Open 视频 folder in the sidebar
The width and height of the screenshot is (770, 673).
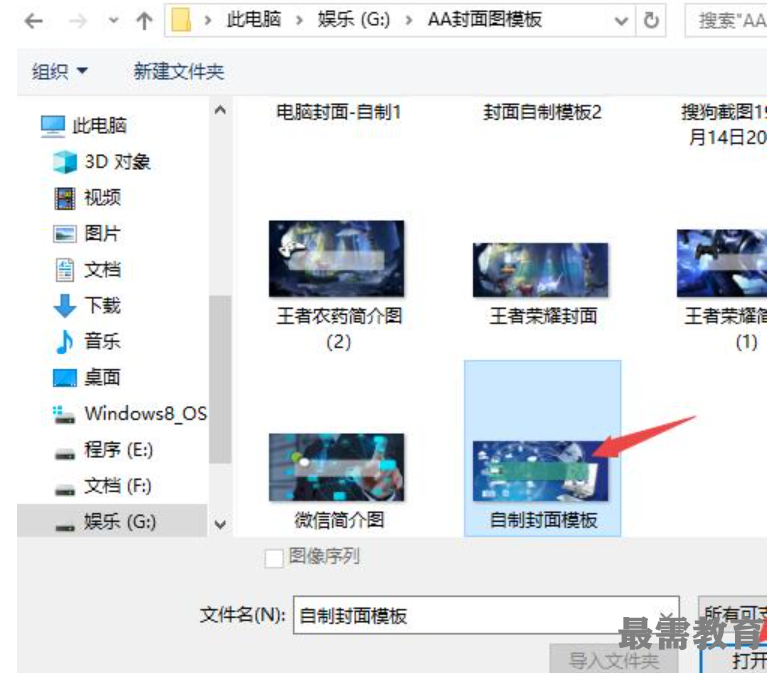point(87,197)
